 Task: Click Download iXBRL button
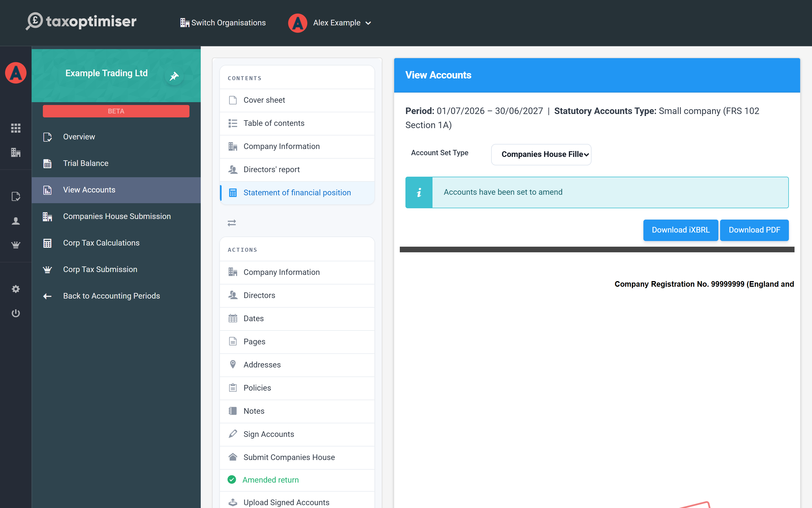[x=680, y=230]
